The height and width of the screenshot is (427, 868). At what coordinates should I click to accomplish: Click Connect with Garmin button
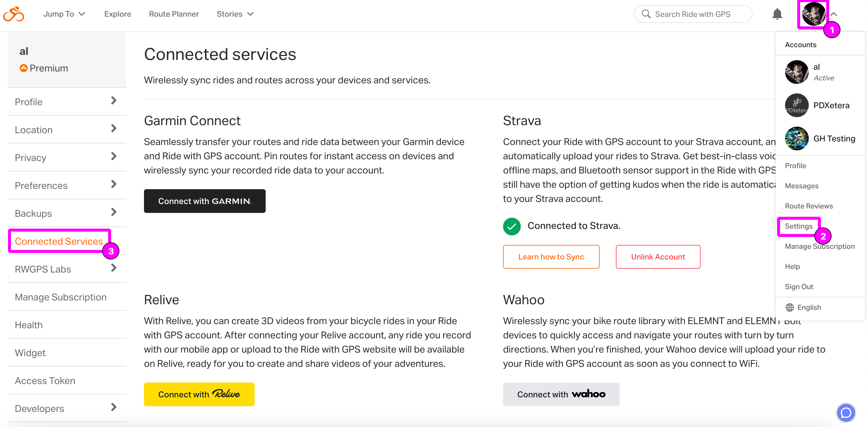204,201
